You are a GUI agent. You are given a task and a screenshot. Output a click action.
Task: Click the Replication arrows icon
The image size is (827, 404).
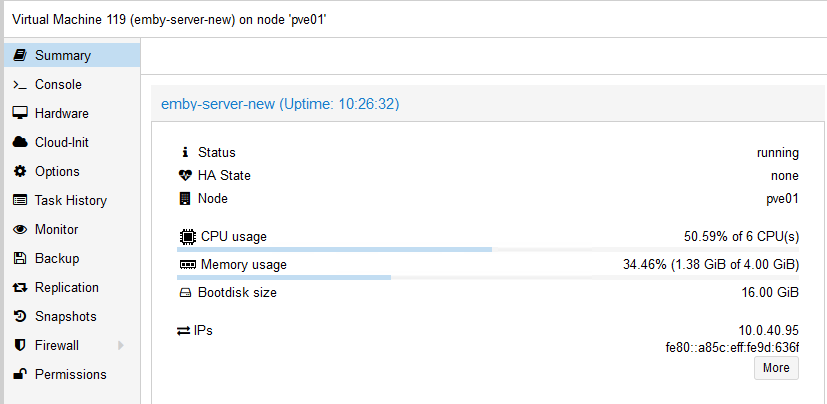(19, 288)
